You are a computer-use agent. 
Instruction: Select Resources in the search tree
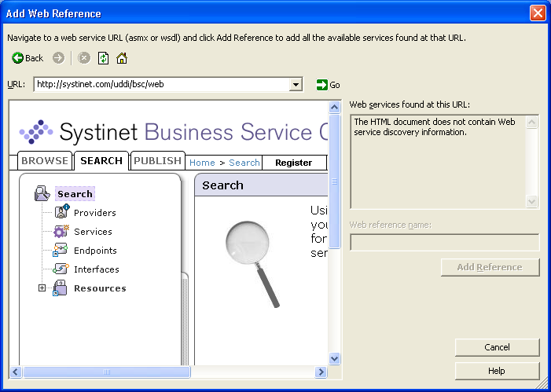click(100, 288)
